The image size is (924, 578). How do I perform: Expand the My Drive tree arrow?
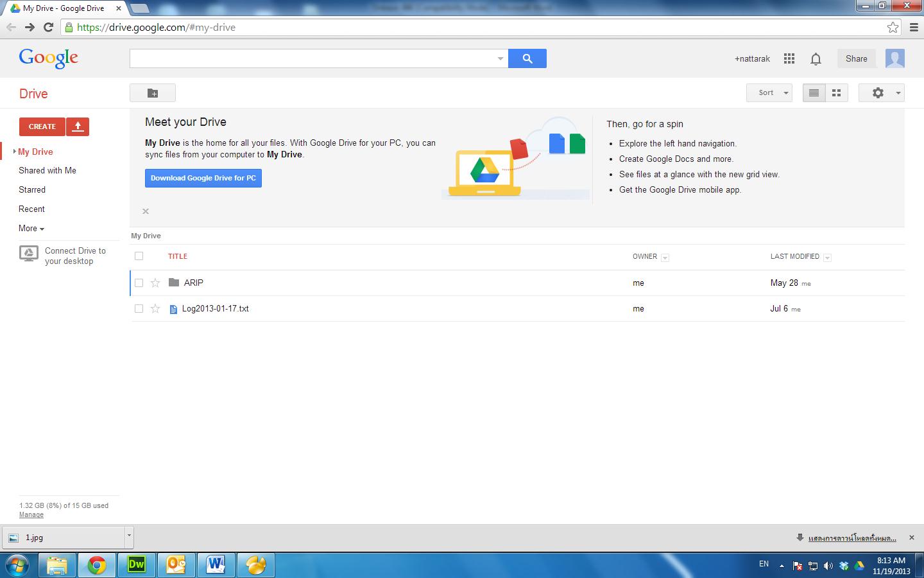pyautogui.click(x=14, y=152)
